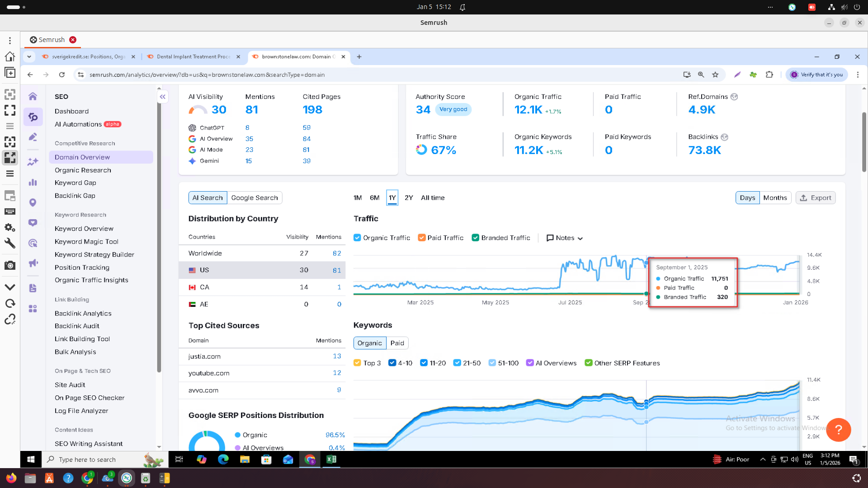This screenshot has width=868, height=488.
Task: Select the 6M time range
Action: [x=374, y=198]
